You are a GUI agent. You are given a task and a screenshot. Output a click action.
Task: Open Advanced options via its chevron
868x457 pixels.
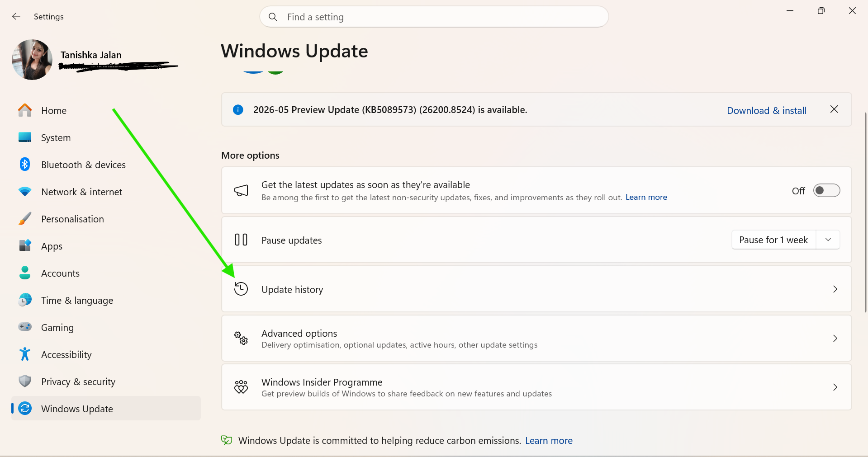tap(835, 338)
